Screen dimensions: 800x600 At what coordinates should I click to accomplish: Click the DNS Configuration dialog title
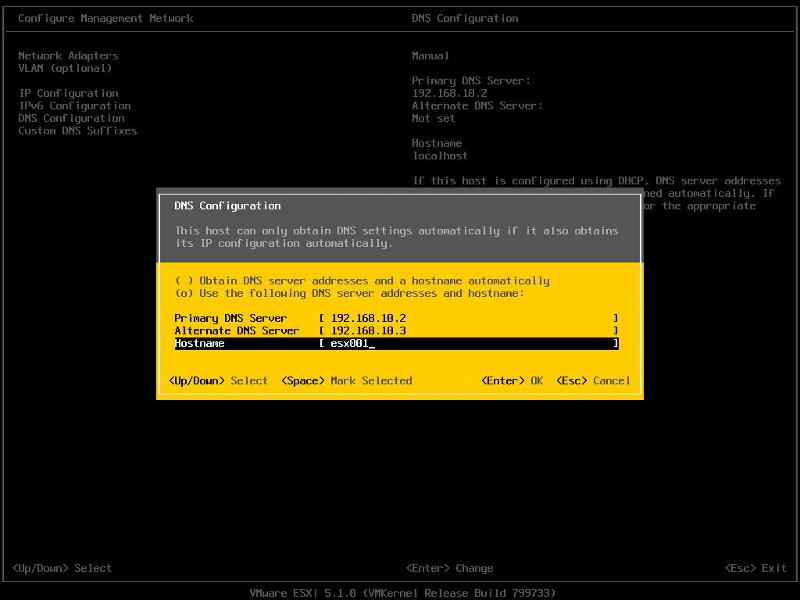tap(228, 206)
